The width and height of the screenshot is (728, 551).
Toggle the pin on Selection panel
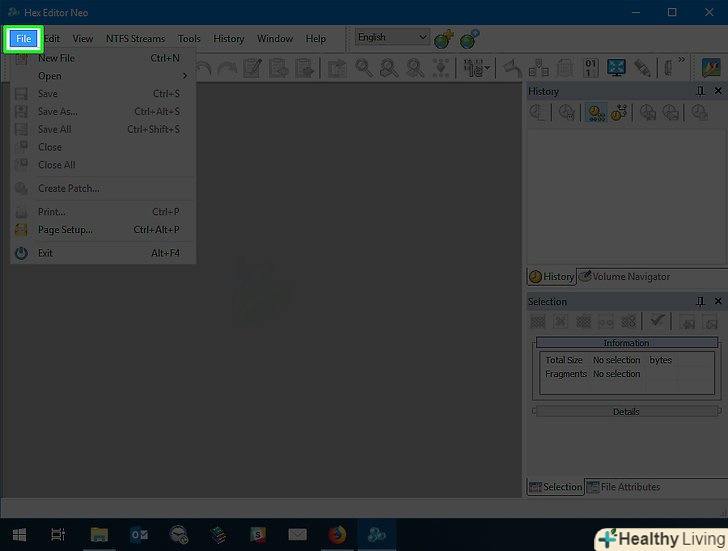700,302
